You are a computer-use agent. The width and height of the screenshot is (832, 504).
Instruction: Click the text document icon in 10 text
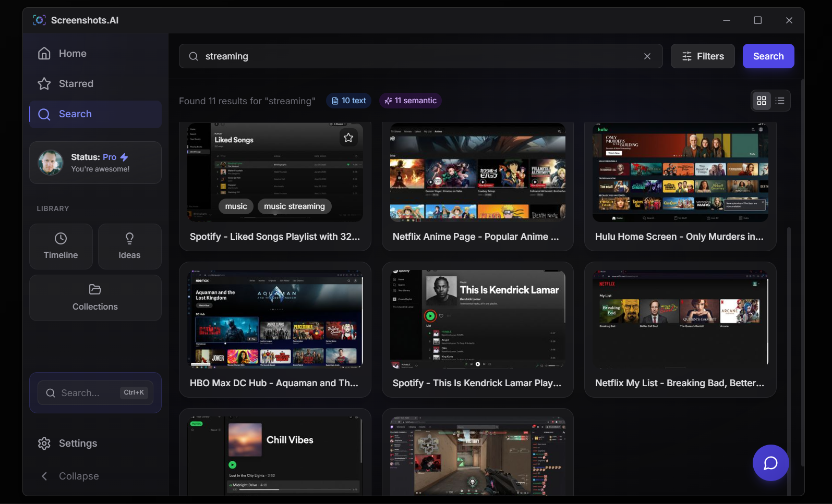(335, 101)
